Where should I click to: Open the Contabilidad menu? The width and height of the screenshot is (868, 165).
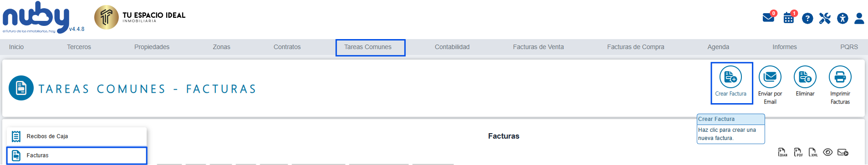point(452,47)
